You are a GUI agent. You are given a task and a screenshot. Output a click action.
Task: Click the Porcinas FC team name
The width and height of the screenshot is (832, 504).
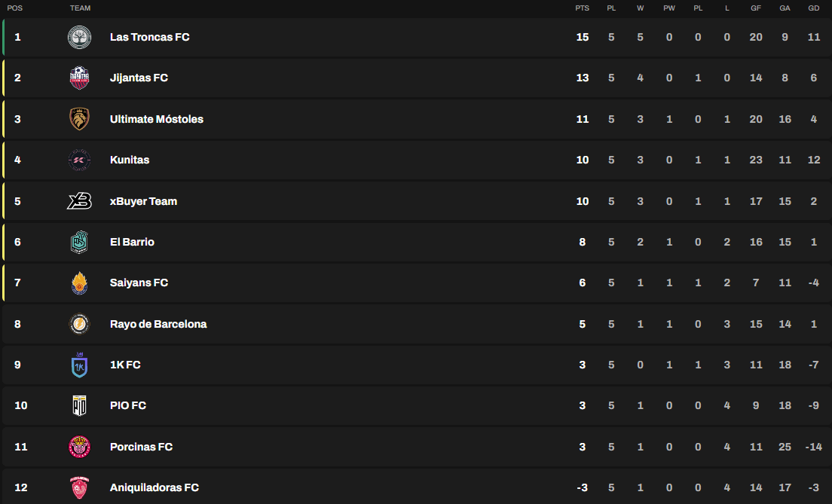pyautogui.click(x=141, y=447)
